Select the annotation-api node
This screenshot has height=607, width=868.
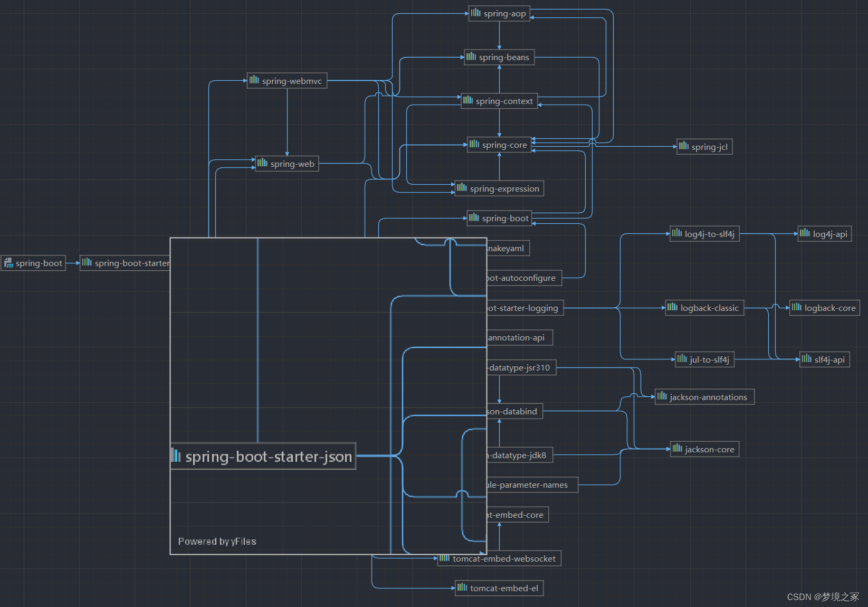coord(520,337)
